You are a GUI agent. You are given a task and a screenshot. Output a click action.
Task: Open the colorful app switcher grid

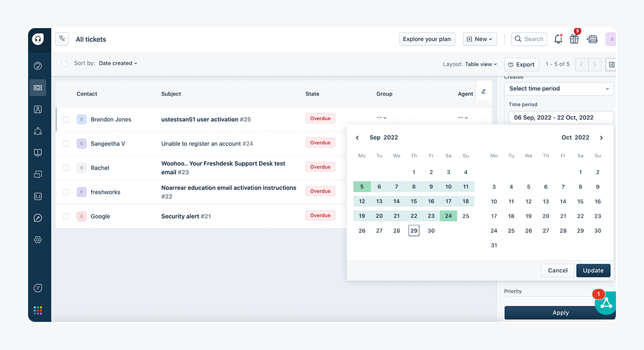[x=38, y=310]
